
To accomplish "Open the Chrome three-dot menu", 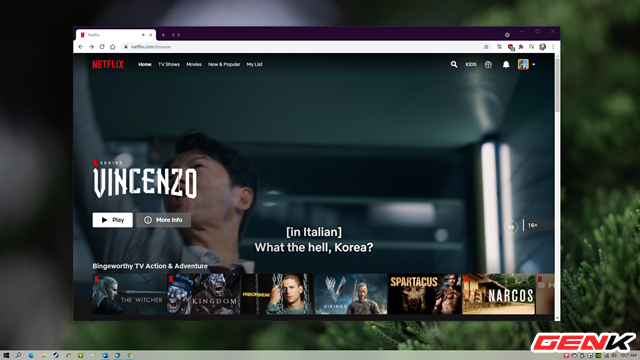I will [x=553, y=47].
